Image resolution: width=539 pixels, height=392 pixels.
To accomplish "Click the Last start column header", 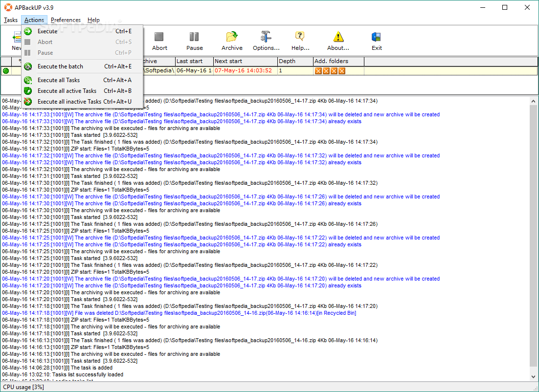I will [x=194, y=61].
